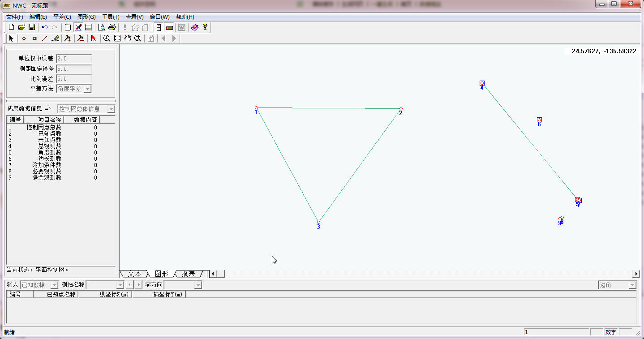Open the 平差(C) menu
The width and height of the screenshot is (644, 339).
click(62, 17)
